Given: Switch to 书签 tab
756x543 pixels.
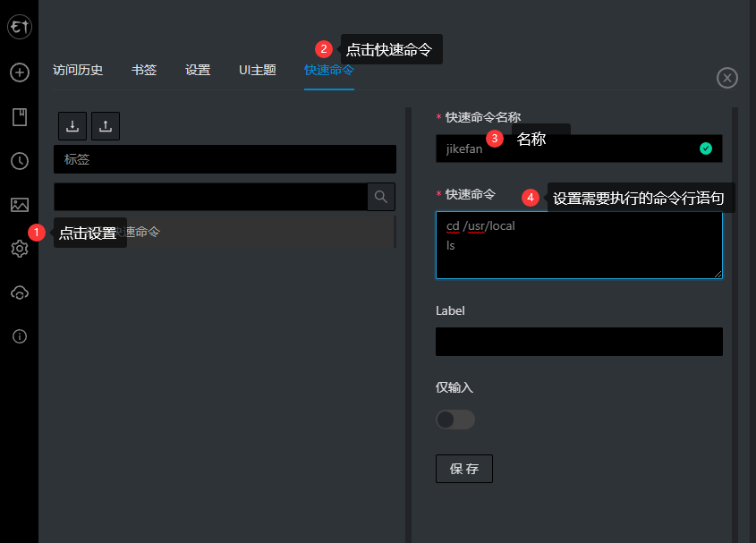Looking at the screenshot, I should click(x=144, y=70).
